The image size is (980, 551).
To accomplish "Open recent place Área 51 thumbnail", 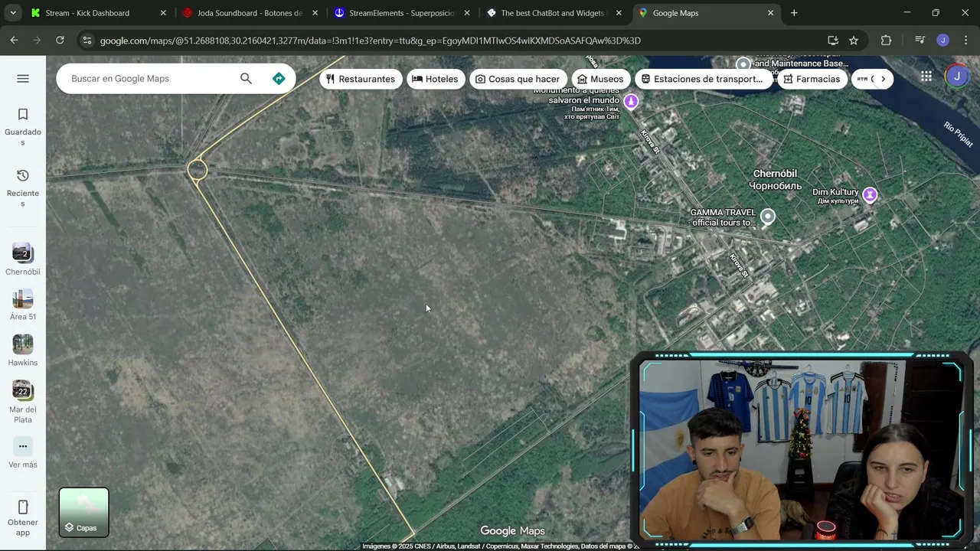I will (x=23, y=298).
